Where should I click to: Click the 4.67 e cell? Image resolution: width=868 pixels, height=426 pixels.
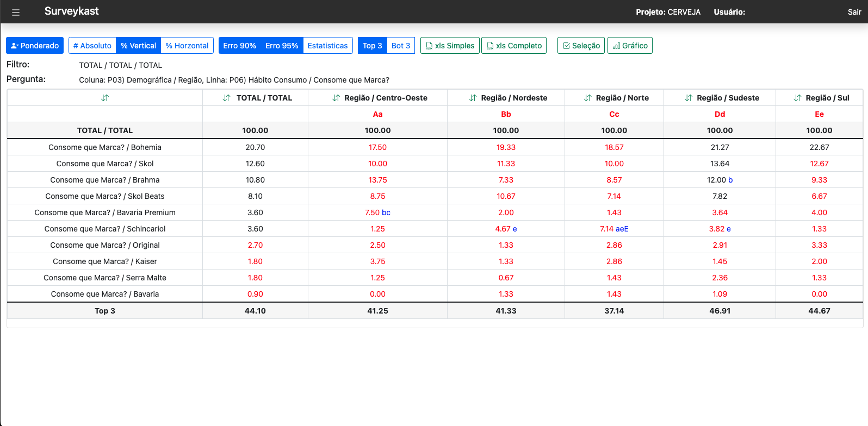(506, 229)
